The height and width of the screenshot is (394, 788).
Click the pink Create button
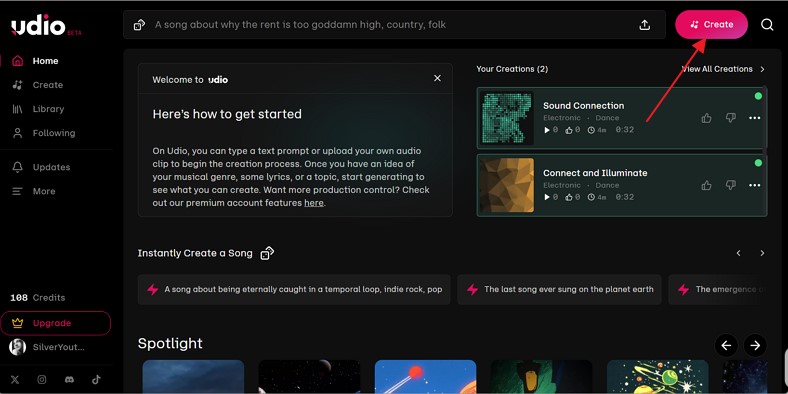click(x=711, y=25)
